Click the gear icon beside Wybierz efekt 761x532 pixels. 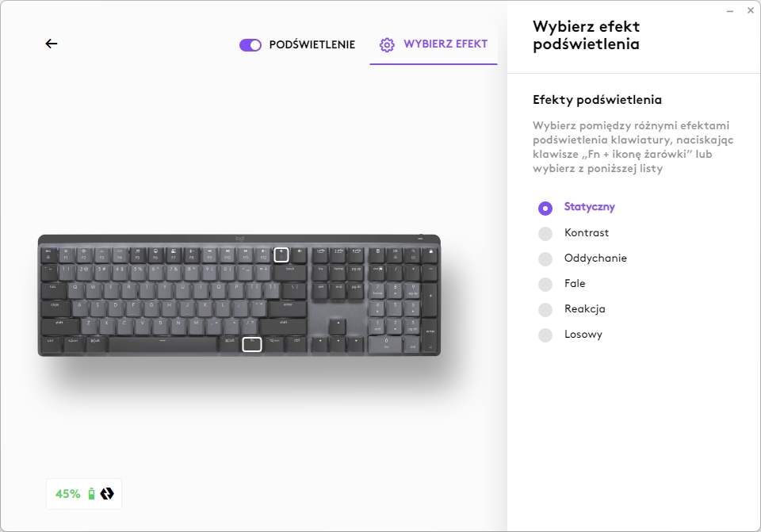(x=387, y=44)
